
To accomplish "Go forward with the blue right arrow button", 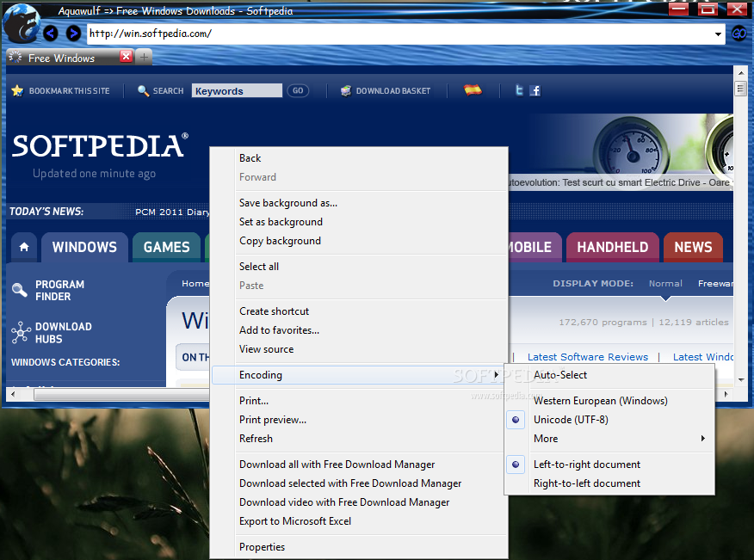I will tap(73, 34).
